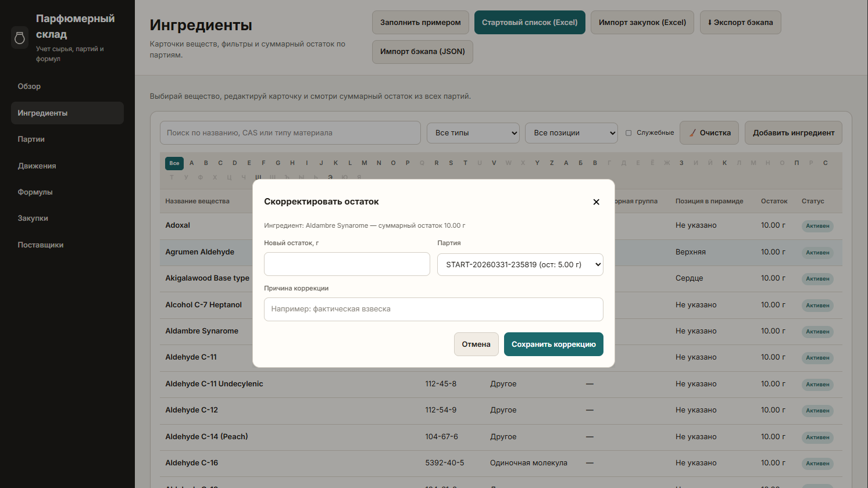
Task: Expand the Все позиции filter dropdown
Action: click(571, 133)
